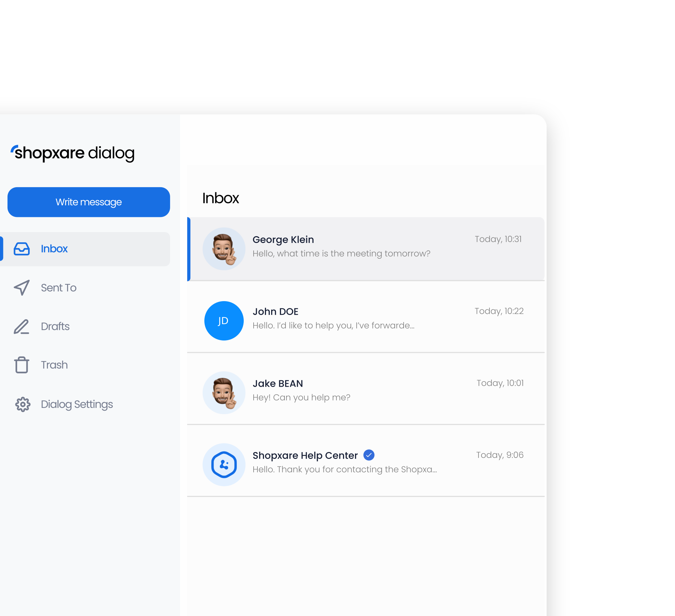
Task: Go to the Sent To folder label
Action: (x=59, y=288)
